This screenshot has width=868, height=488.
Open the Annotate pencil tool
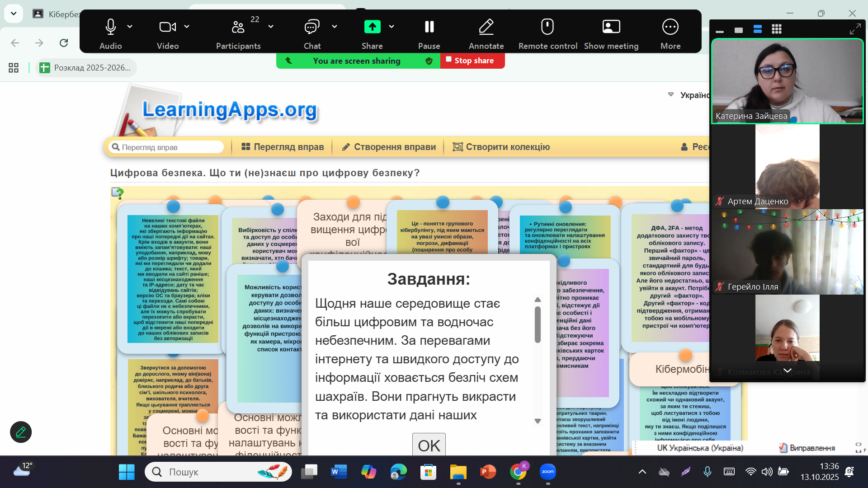click(486, 27)
